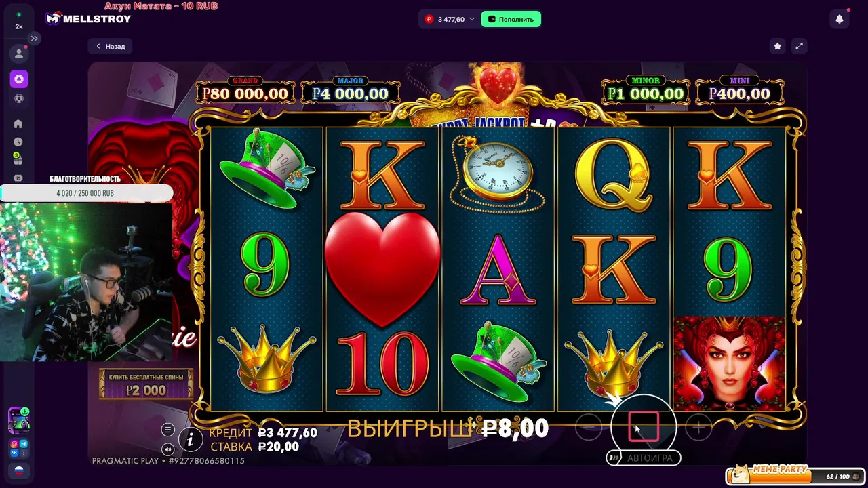Screen dimensions: 868x488
Task: Open the notifications bell
Action: pyautogui.click(x=840, y=19)
